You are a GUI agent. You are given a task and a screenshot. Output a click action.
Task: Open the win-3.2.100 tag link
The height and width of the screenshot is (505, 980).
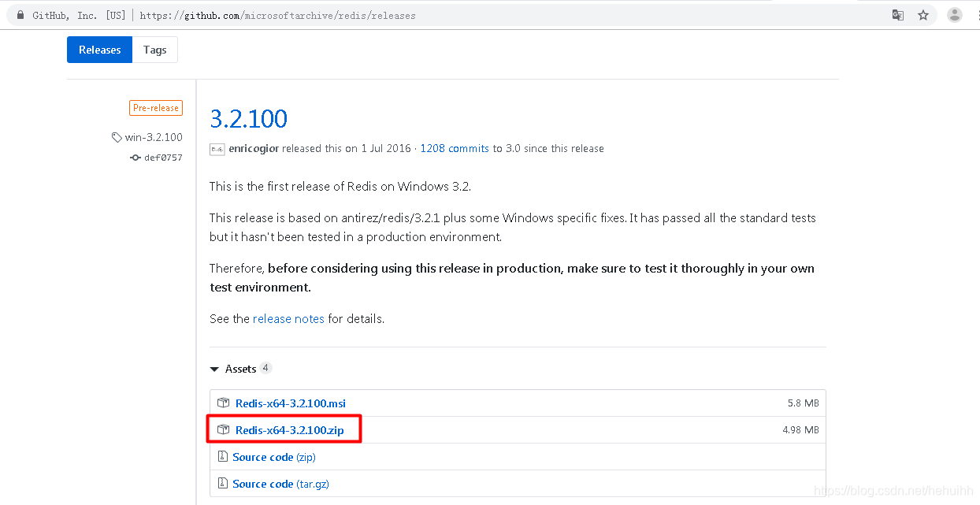point(154,137)
